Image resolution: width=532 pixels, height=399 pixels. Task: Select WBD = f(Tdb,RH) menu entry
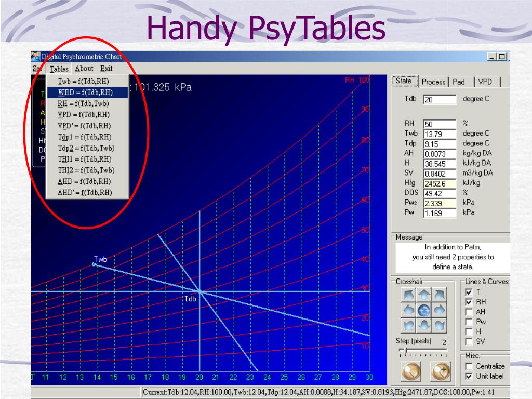click(x=86, y=92)
